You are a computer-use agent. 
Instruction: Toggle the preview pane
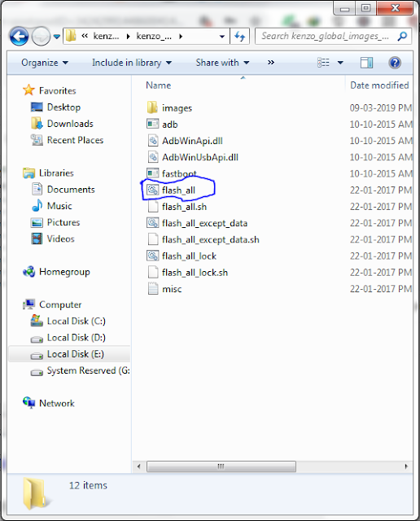click(367, 63)
